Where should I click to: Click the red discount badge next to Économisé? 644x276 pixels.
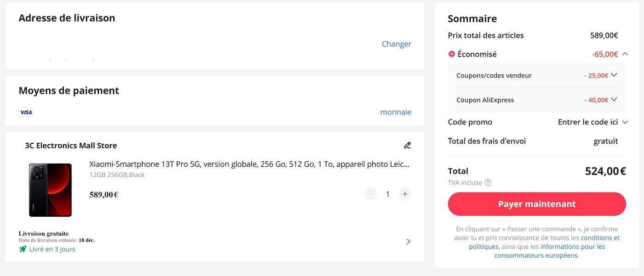point(452,54)
